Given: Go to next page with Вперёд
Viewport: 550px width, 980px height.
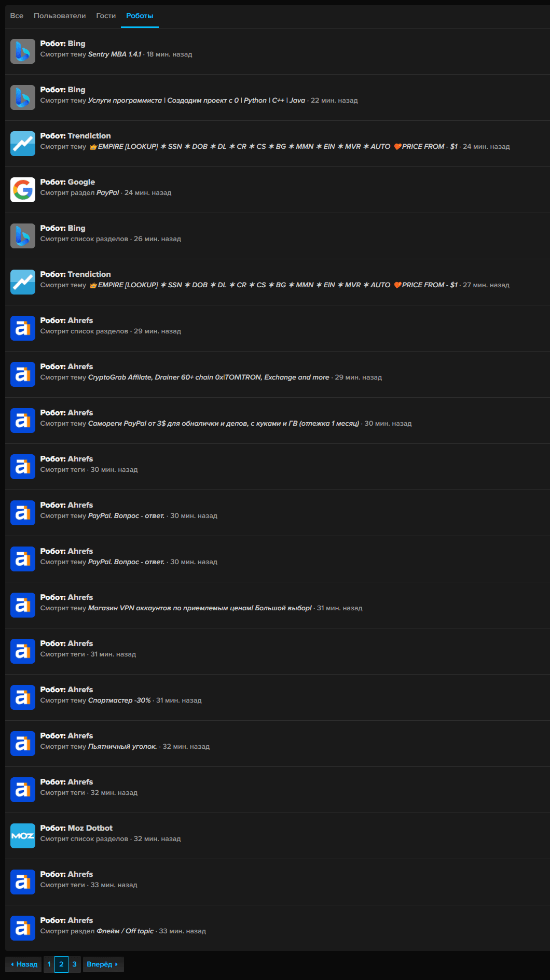Looking at the screenshot, I should (103, 964).
